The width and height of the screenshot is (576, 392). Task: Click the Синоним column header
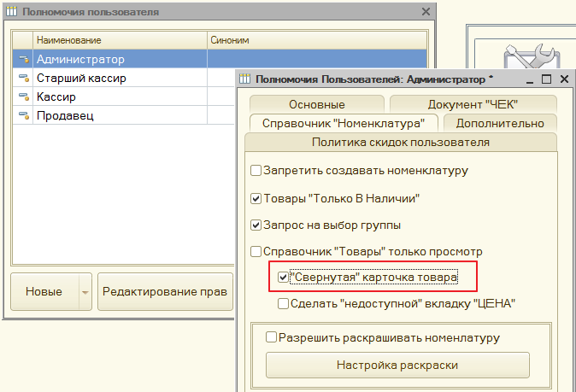pyautogui.click(x=317, y=40)
